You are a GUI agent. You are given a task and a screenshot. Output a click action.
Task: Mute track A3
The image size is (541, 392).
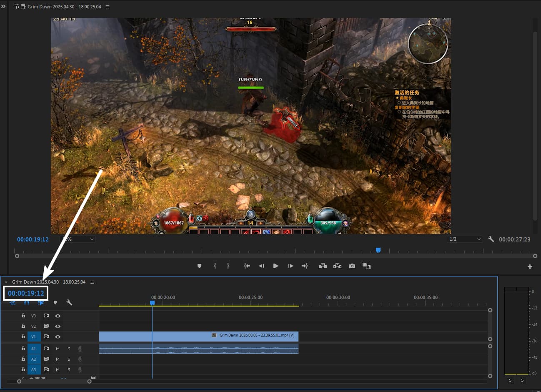(x=58, y=369)
